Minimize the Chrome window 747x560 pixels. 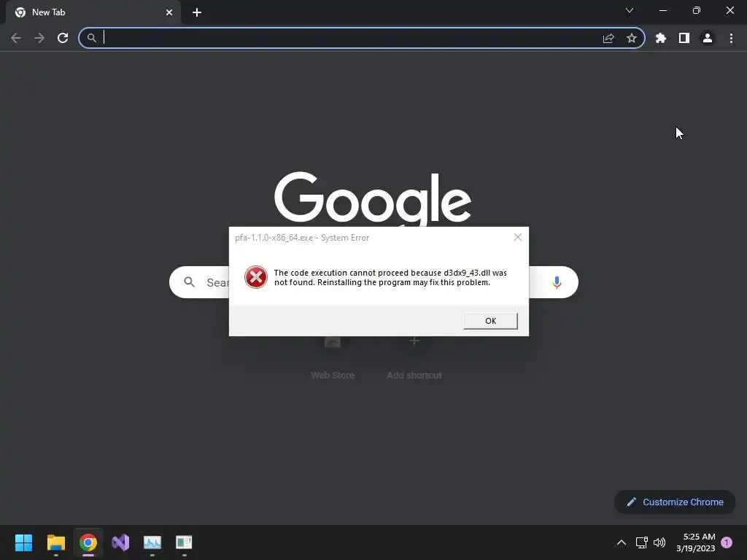click(x=662, y=10)
